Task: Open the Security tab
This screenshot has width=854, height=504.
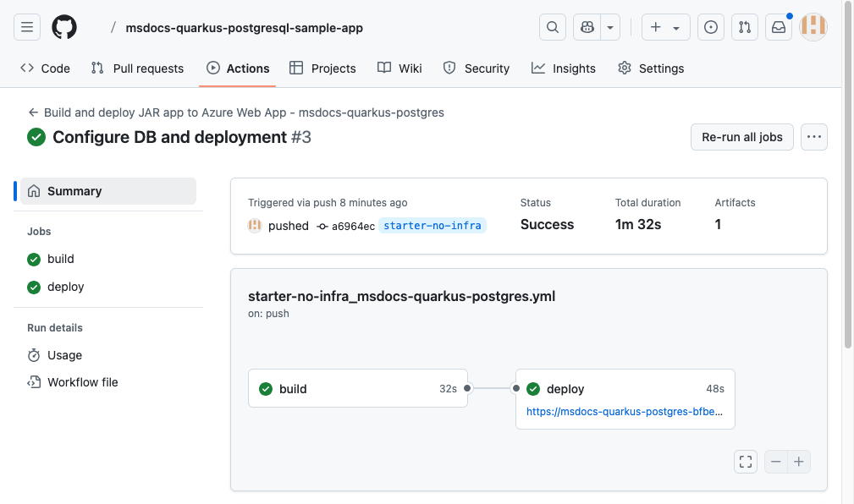Action: 476,68
